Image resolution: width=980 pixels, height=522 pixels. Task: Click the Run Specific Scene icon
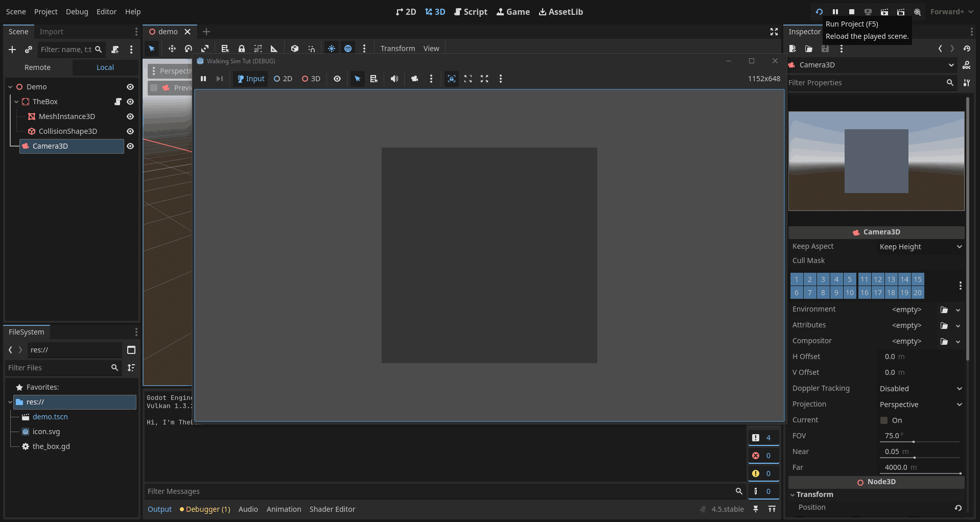901,12
